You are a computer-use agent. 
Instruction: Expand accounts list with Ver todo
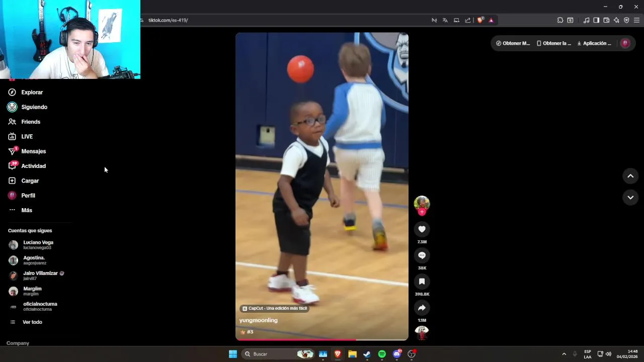32,322
